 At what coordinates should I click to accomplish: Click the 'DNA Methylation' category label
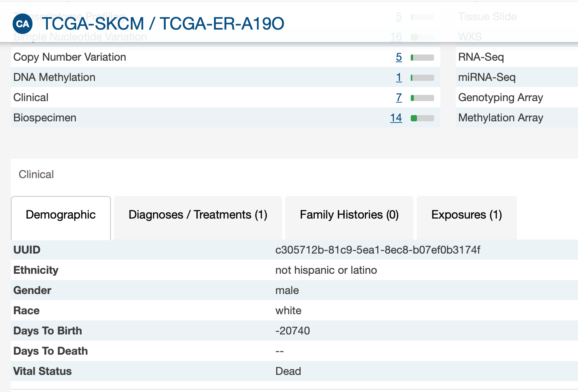54,77
